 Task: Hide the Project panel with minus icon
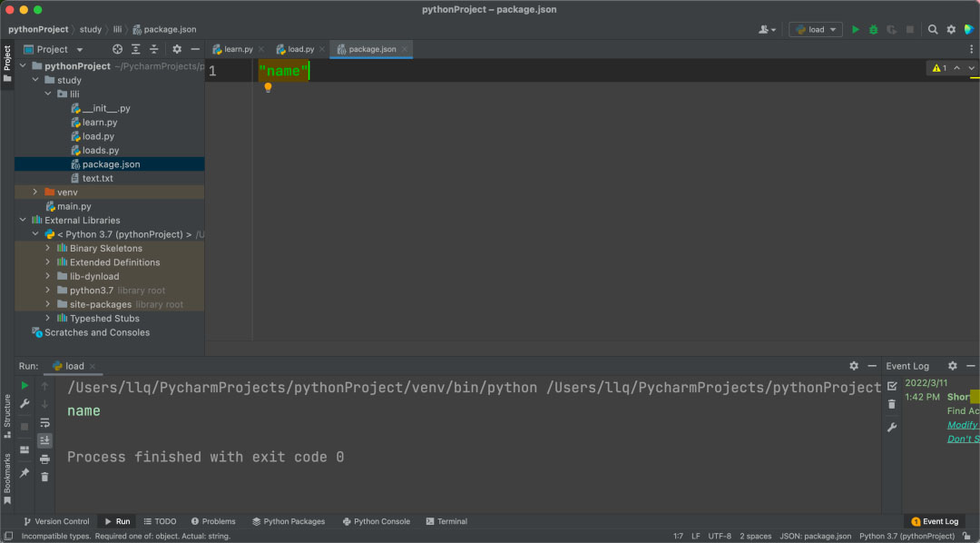(x=195, y=49)
